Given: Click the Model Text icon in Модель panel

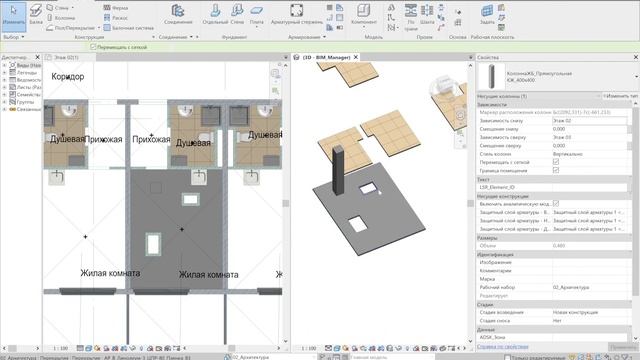Looking at the screenshot, I should pyautogui.click(x=391, y=7).
